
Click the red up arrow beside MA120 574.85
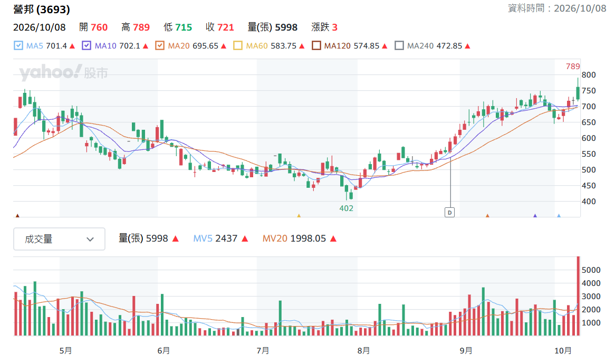coord(385,46)
